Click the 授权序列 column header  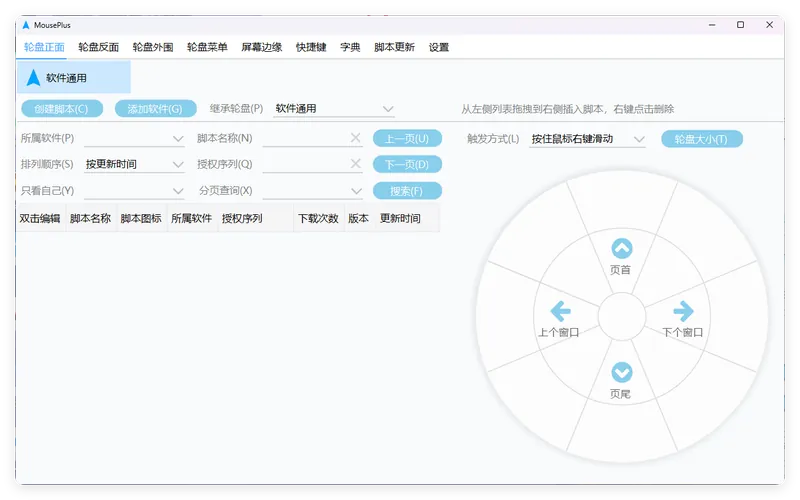(255, 218)
